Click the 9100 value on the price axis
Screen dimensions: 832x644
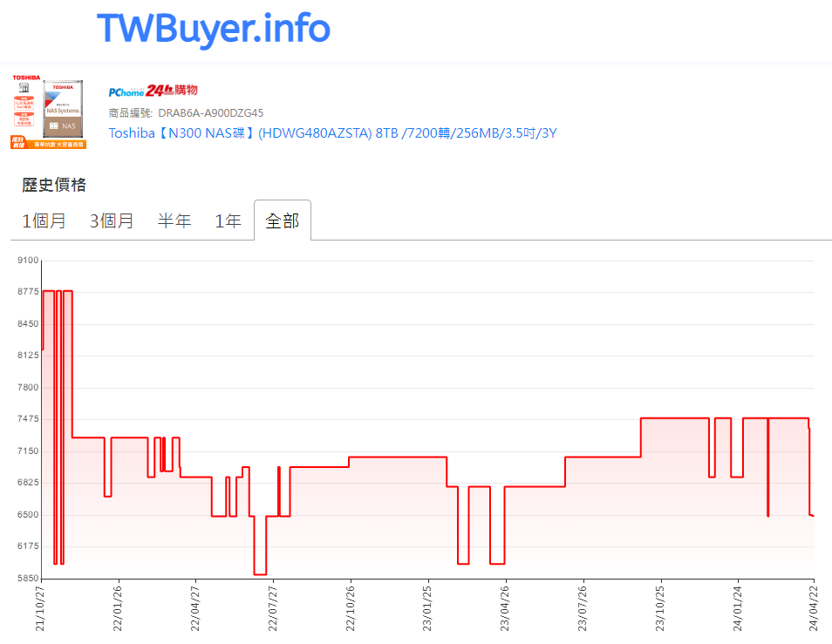click(x=28, y=261)
